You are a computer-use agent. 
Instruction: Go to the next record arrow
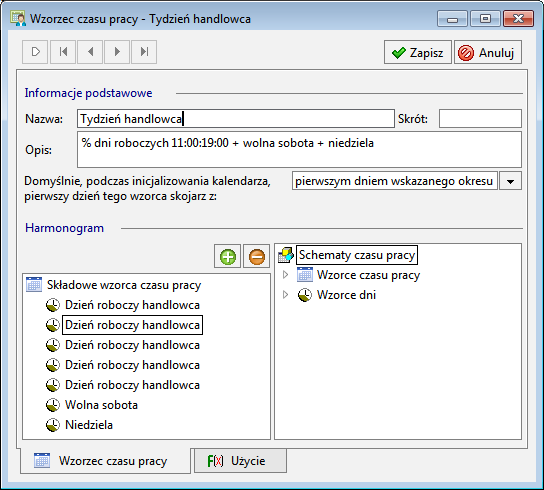[117, 52]
